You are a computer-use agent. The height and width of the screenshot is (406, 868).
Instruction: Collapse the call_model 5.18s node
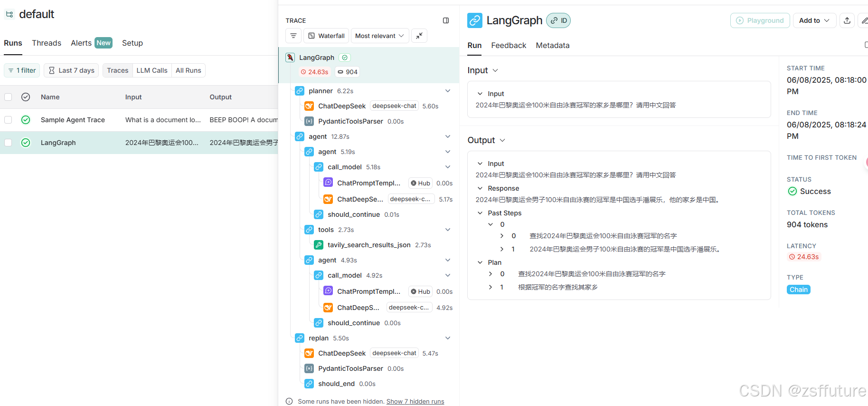pyautogui.click(x=448, y=167)
